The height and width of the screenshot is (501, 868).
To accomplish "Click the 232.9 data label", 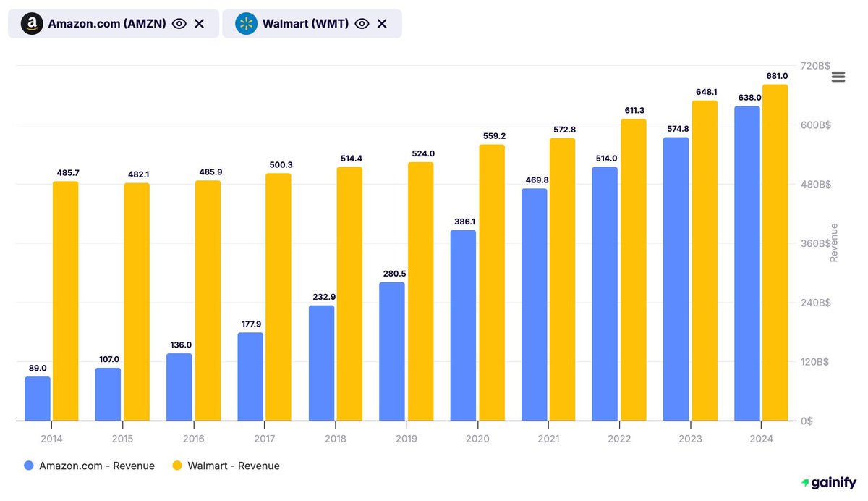I will (x=323, y=297).
